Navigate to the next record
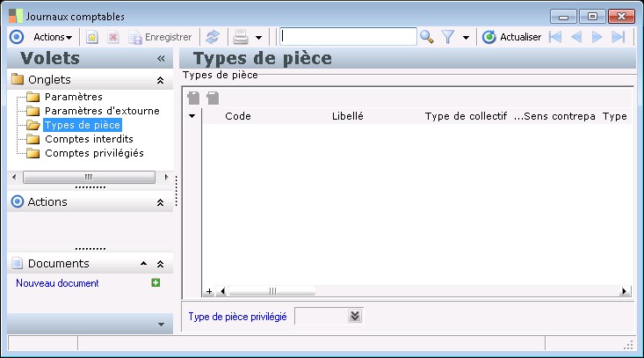The image size is (644, 358). pyautogui.click(x=597, y=37)
